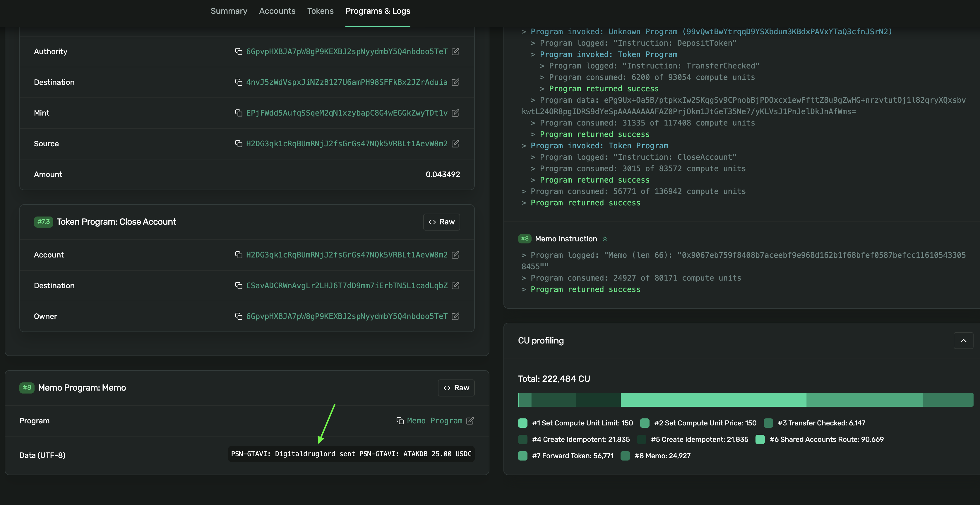Go to the Tokens tab
This screenshot has height=505, width=980.
click(x=320, y=11)
